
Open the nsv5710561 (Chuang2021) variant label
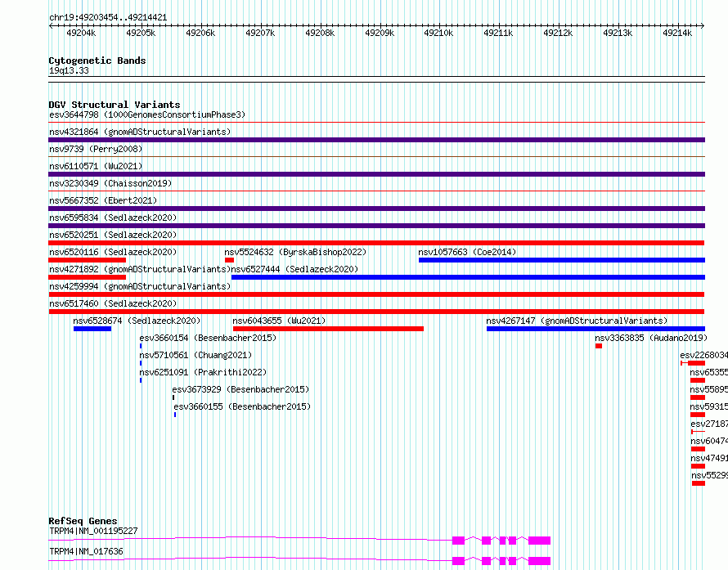195,355
